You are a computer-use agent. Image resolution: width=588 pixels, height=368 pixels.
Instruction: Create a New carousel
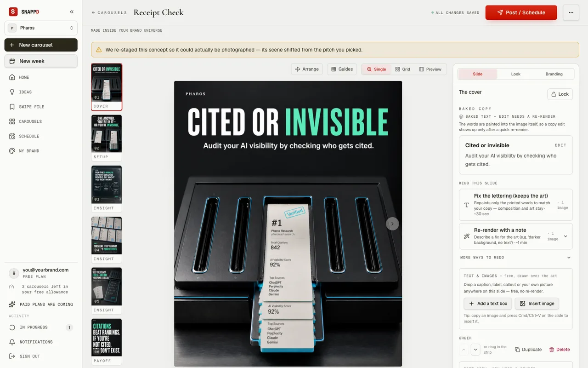click(x=41, y=45)
